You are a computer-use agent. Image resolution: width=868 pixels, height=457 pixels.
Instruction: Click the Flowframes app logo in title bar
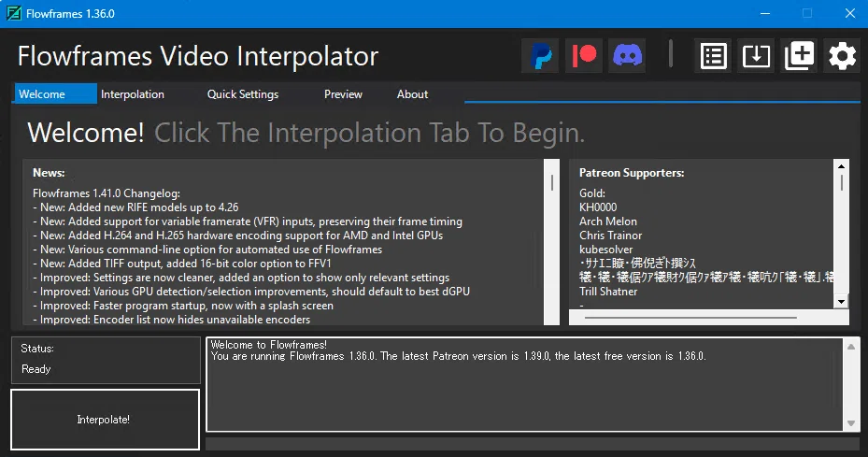(x=14, y=13)
